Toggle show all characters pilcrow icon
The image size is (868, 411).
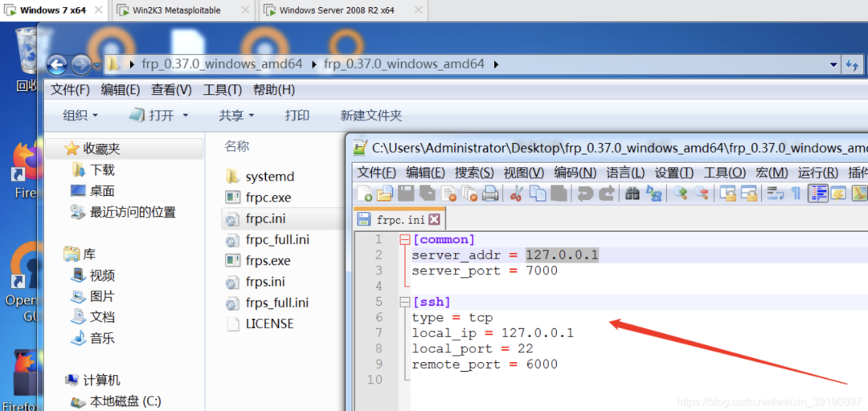point(796,193)
